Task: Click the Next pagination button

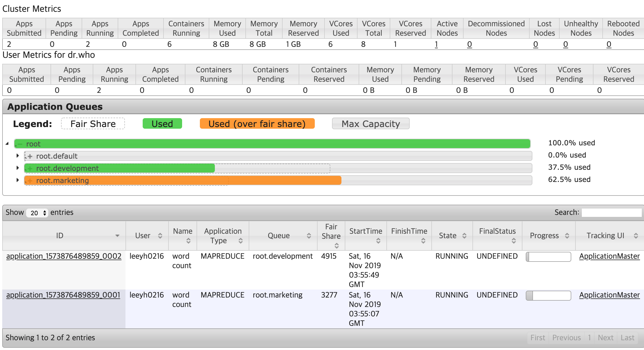Action: click(x=605, y=338)
